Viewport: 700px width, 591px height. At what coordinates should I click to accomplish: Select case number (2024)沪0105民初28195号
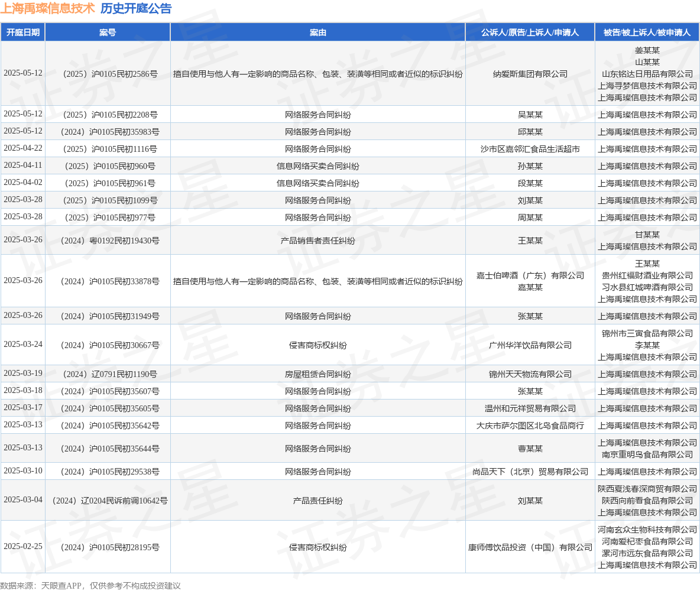click(x=108, y=547)
